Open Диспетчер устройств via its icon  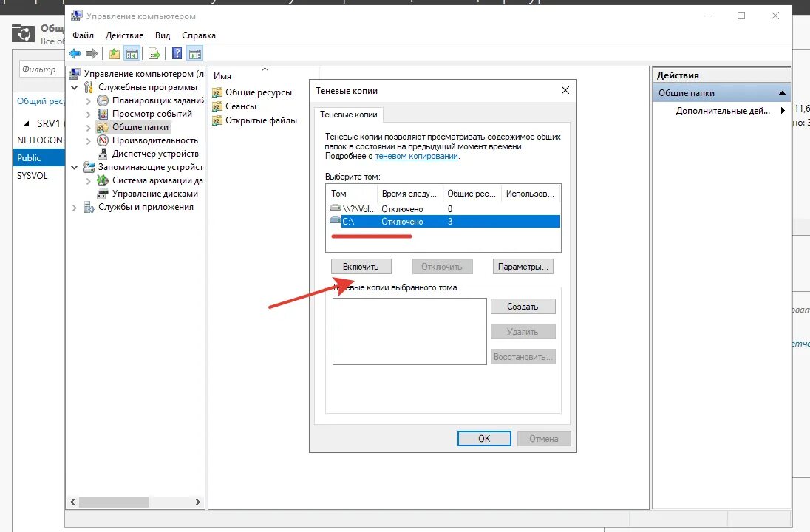(103, 154)
